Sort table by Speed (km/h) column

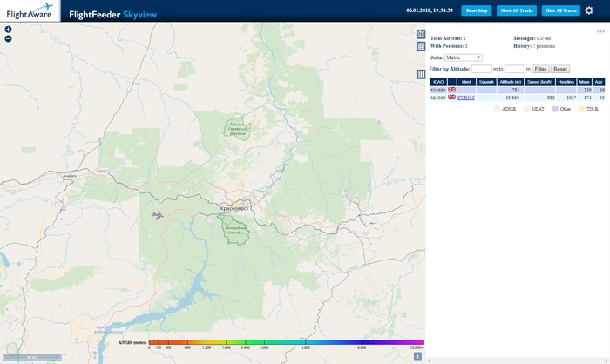click(539, 81)
